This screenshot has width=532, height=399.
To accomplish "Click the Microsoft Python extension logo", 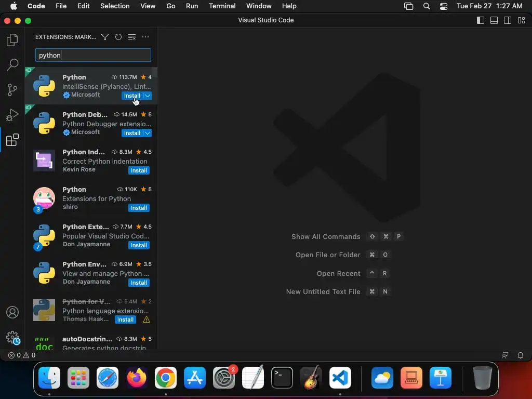I will (44, 86).
